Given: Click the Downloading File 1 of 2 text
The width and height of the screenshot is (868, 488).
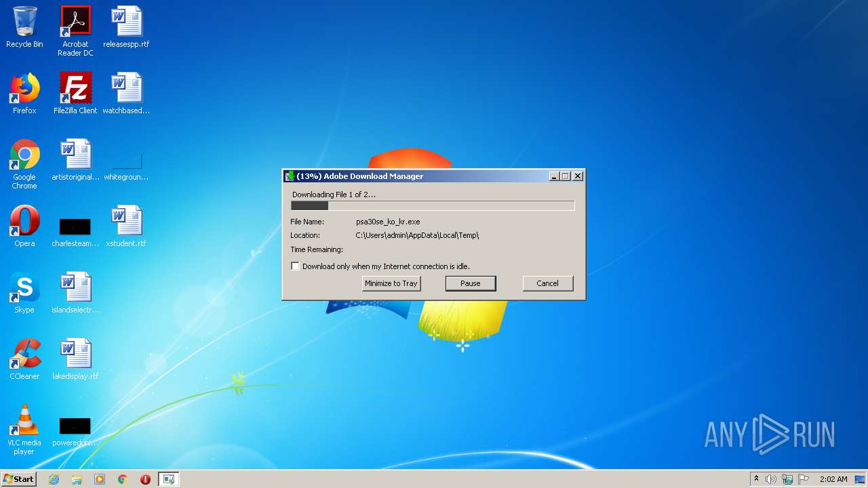Looking at the screenshot, I should pyautogui.click(x=334, y=195).
